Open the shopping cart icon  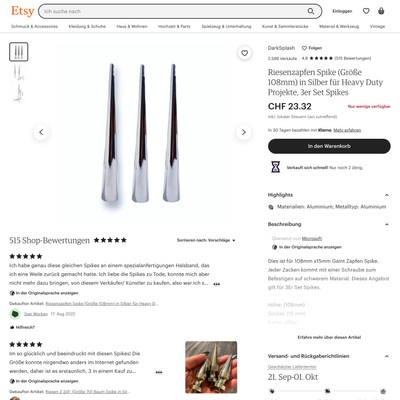[381, 11]
